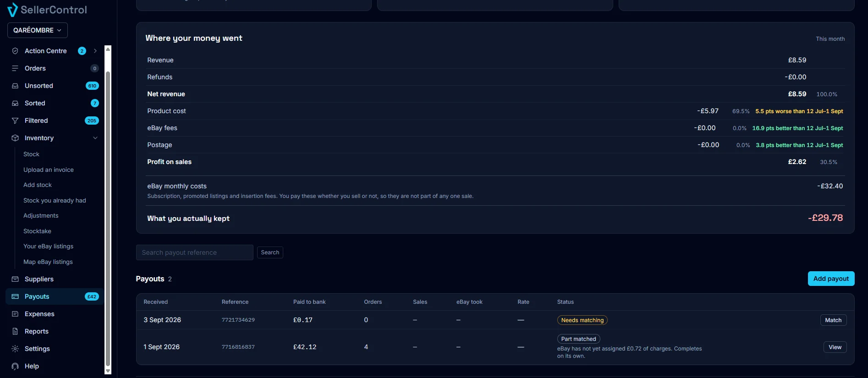Open the Adjustments page
This screenshot has width=868, height=378.
[x=41, y=216]
